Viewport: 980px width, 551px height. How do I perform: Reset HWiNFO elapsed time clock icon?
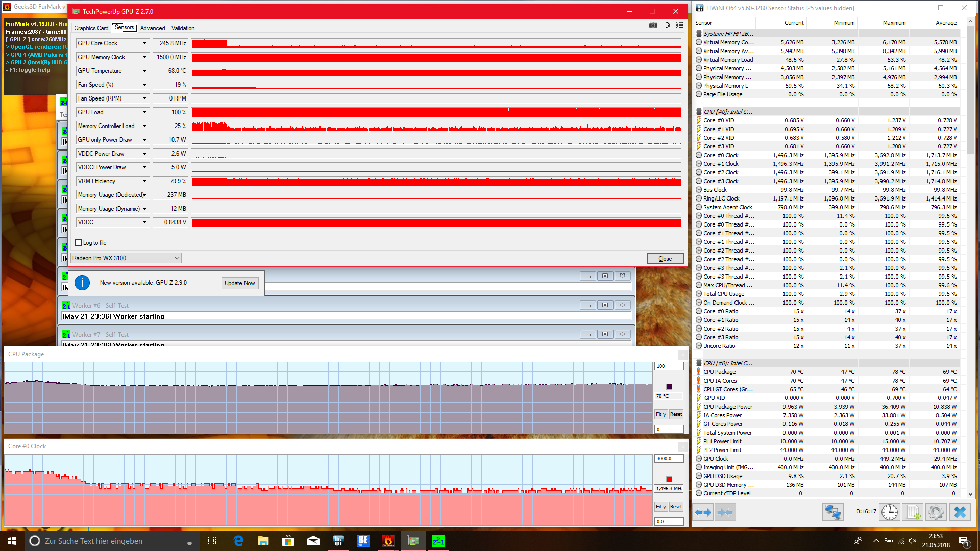[890, 512]
